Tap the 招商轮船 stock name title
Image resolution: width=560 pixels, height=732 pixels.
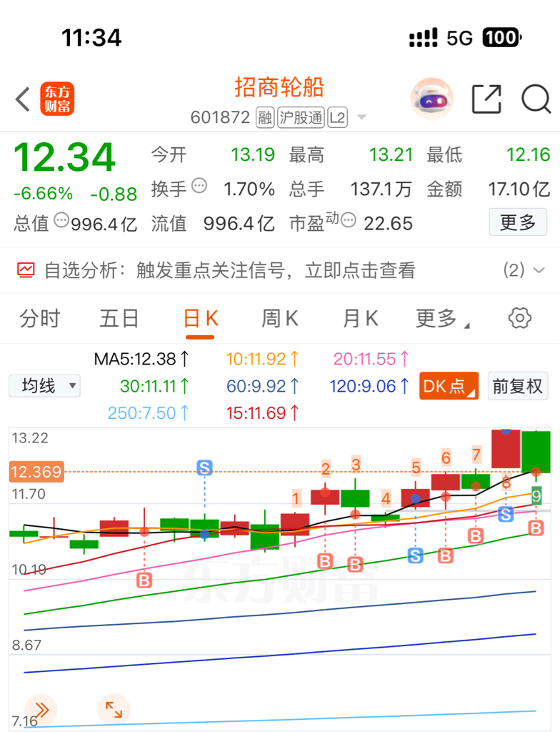point(279,87)
